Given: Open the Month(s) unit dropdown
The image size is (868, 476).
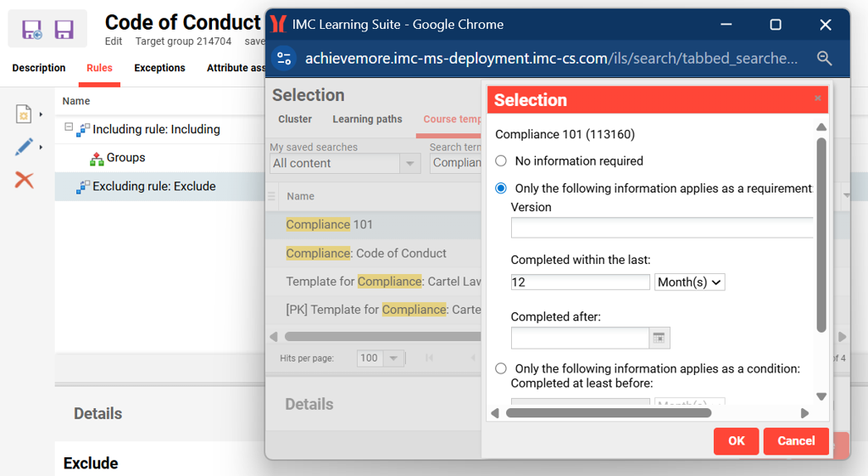Looking at the screenshot, I should 689,282.
